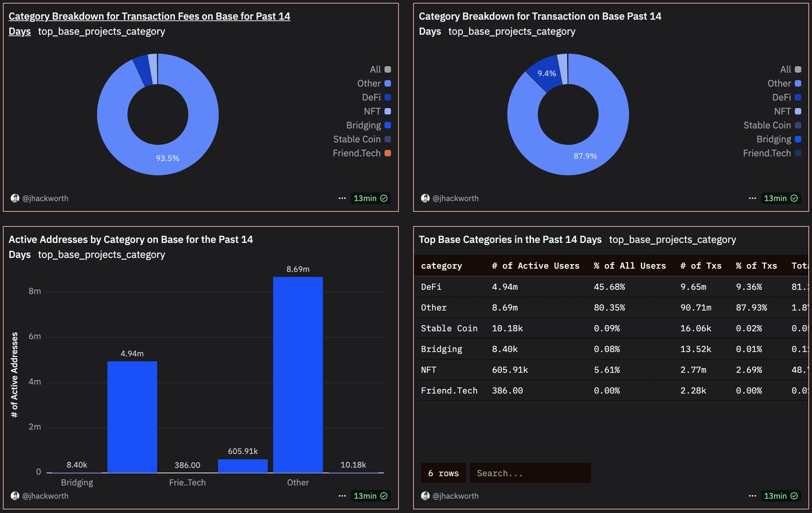Click the table Search input field
Screen dimensions: 812x513
click(530, 473)
